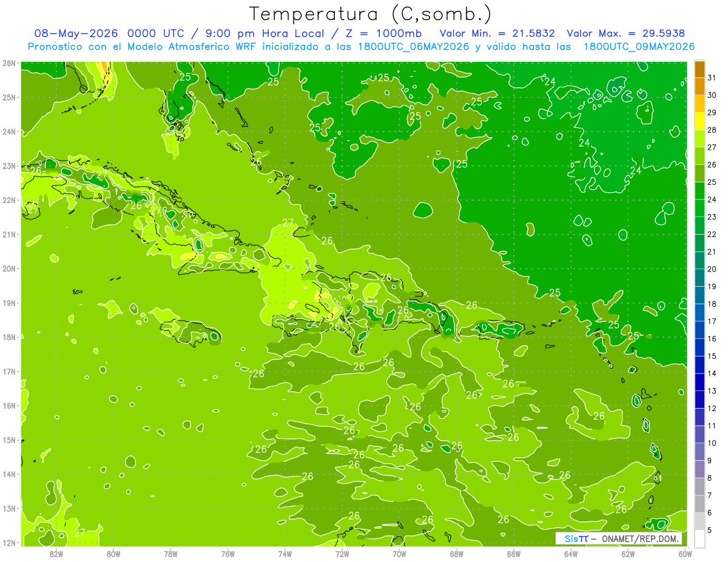Pick the 15 blue color scale segment
Image resolution: width=728 pixels, height=562 pixels.
tap(699, 348)
